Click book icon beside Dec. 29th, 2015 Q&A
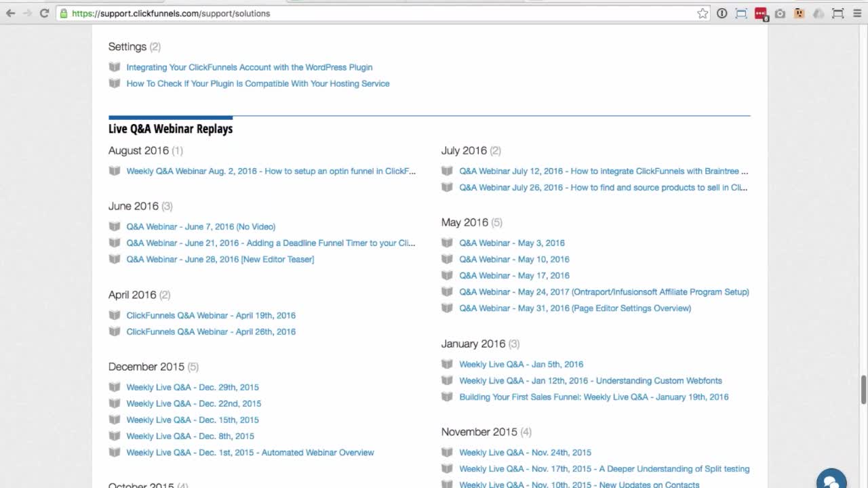Viewport: 868px width, 488px height. [115, 387]
